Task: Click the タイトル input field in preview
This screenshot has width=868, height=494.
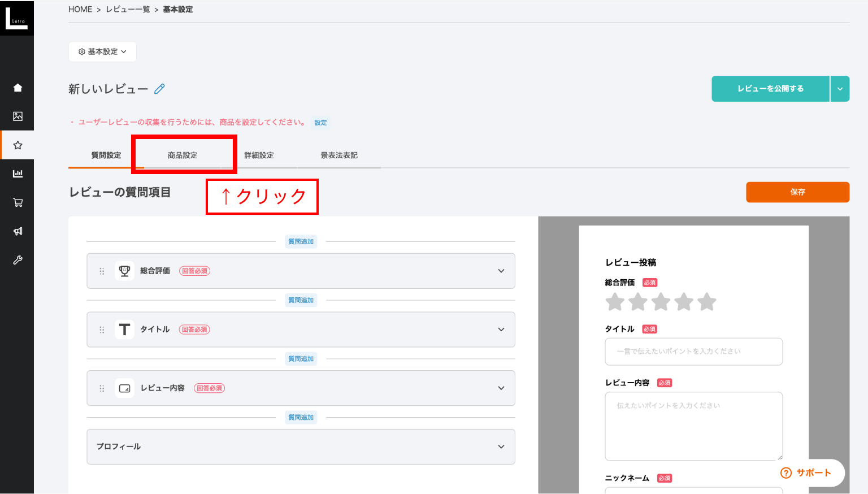Action: [x=693, y=352]
